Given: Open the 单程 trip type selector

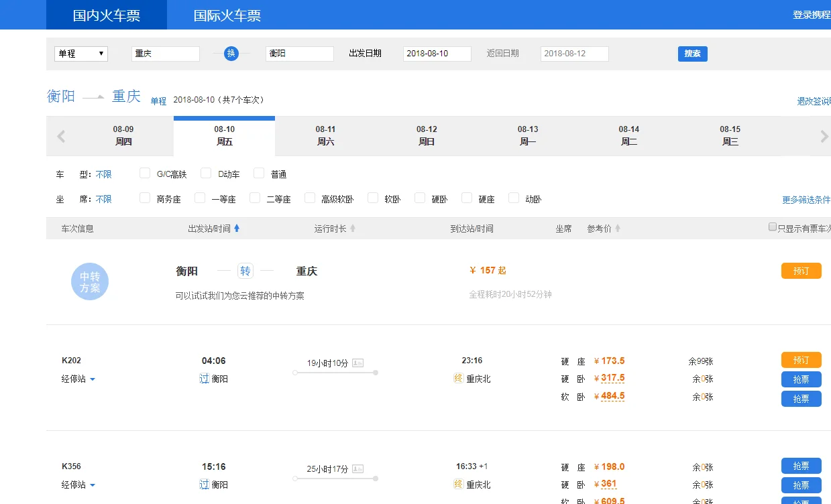Looking at the screenshot, I should 80,54.
